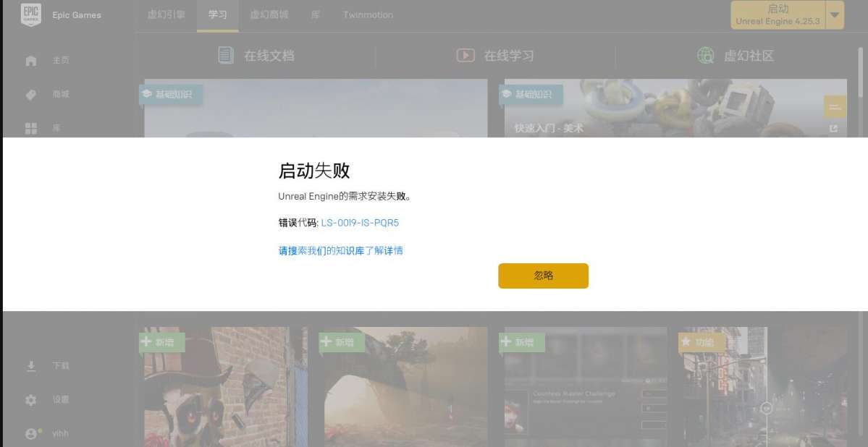This screenshot has height=447, width=868.
Task: Click the Epic Games logo
Action: point(31,15)
